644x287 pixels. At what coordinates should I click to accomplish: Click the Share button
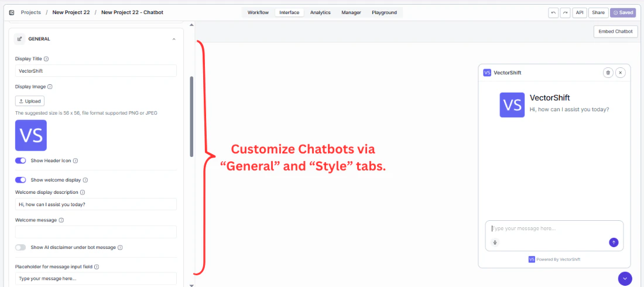(x=598, y=13)
